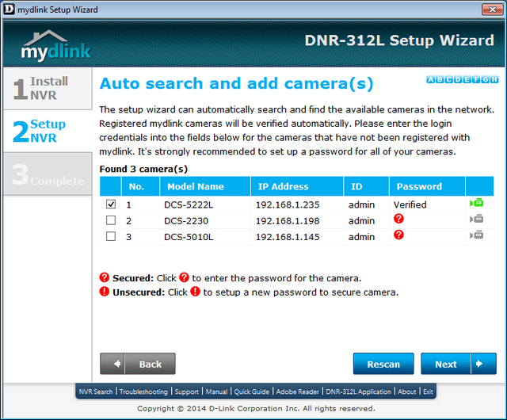The height and width of the screenshot is (420, 507).
Task: Open Support link
Action: (187, 391)
